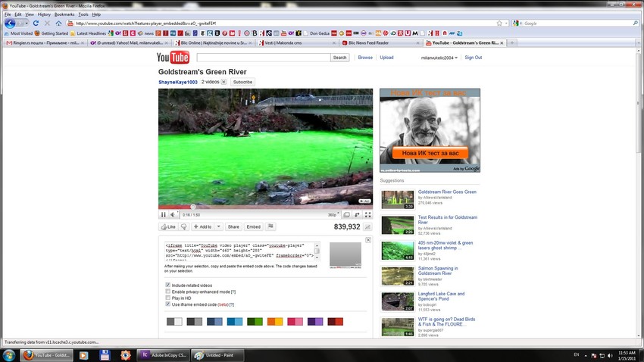Select the orange embed color theme swatch
Viewport: 644px width, 362px height.
point(275,322)
